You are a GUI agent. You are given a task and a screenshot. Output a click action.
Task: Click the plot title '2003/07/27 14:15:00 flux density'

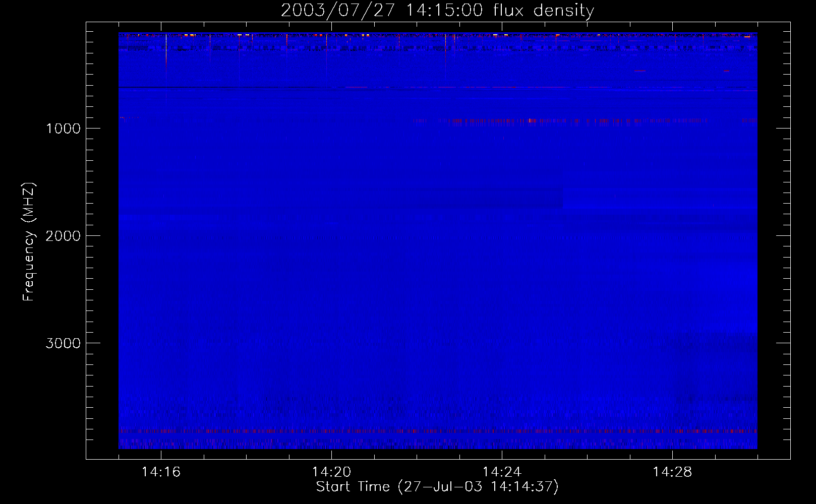(x=437, y=11)
